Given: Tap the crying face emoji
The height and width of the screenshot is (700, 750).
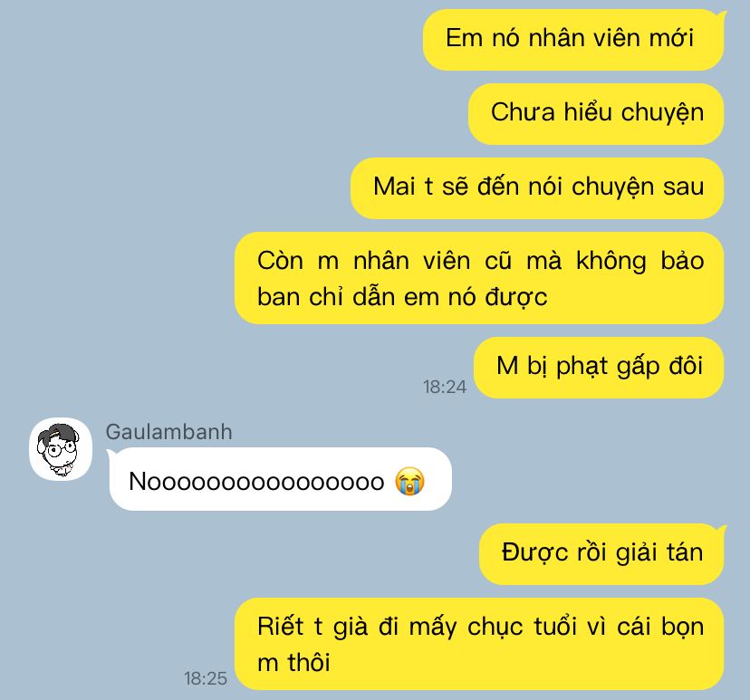Looking at the screenshot, I should (409, 481).
